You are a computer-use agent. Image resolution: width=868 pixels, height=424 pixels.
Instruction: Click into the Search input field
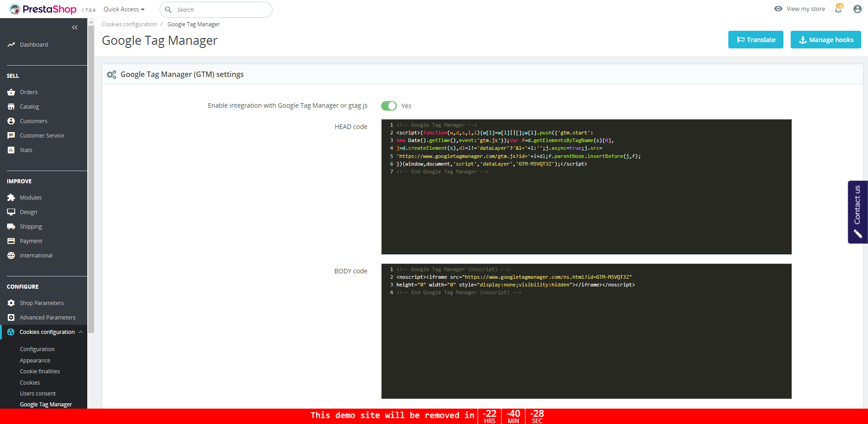click(x=216, y=10)
